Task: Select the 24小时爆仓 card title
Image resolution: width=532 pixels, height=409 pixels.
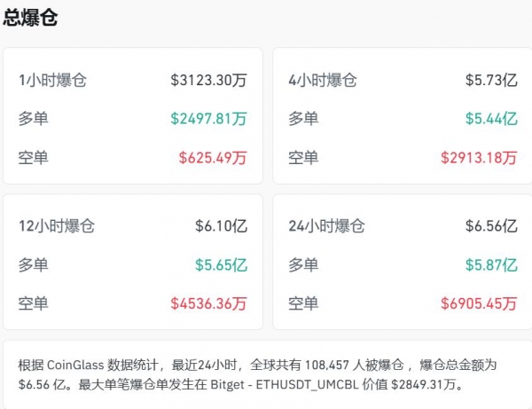Action: point(326,226)
